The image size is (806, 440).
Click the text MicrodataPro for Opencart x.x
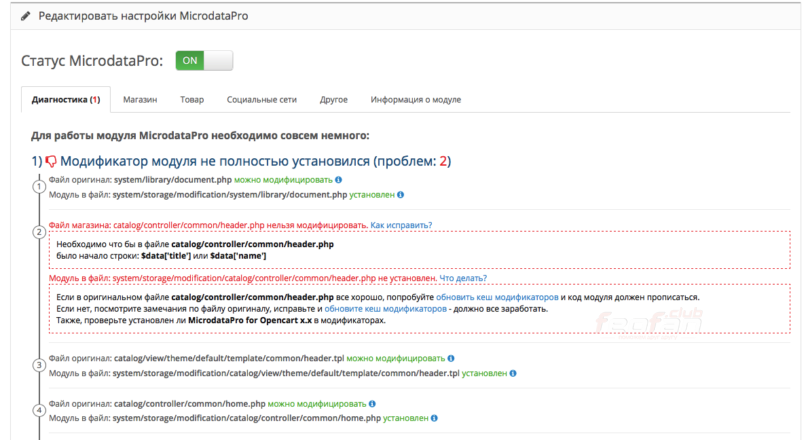250,320
